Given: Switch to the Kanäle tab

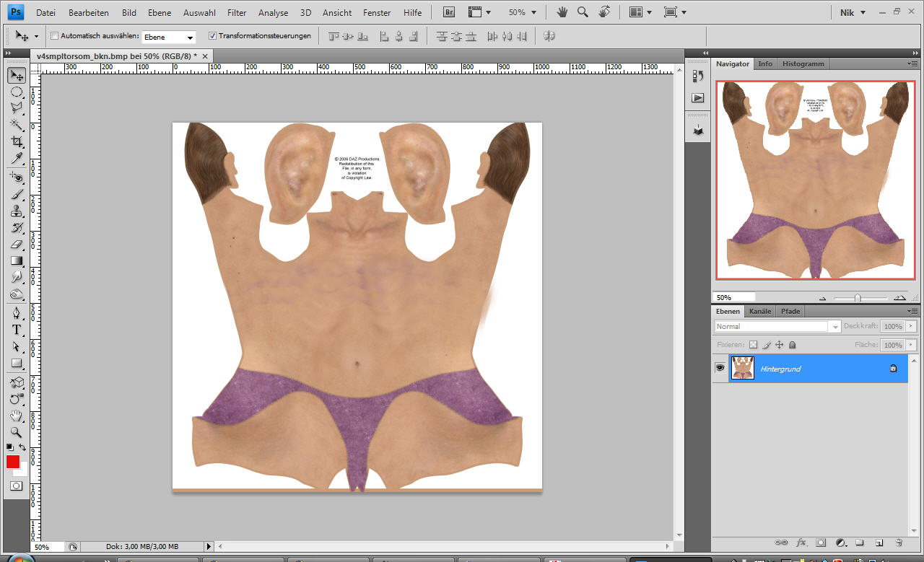Looking at the screenshot, I should point(760,311).
